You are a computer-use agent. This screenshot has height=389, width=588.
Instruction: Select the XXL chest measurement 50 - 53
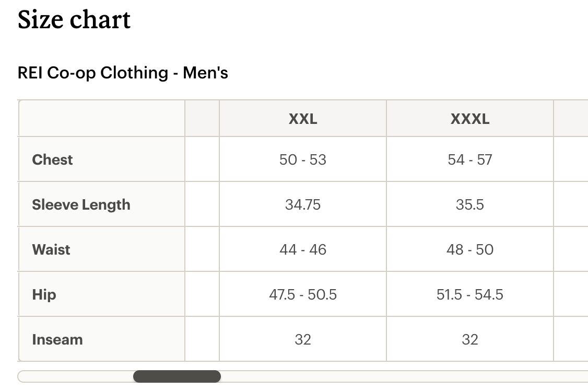[x=303, y=159]
